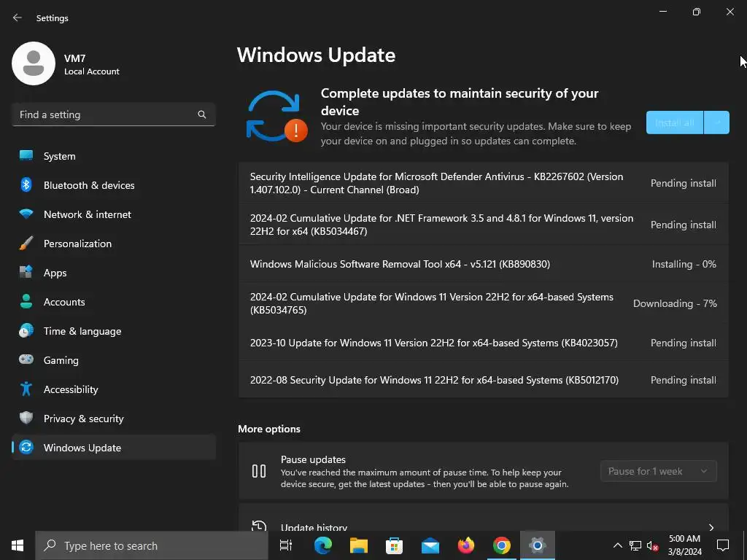The width and height of the screenshot is (747, 560).
Task: Click the Personalization paintbrush icon
Action: click(26, 244)
